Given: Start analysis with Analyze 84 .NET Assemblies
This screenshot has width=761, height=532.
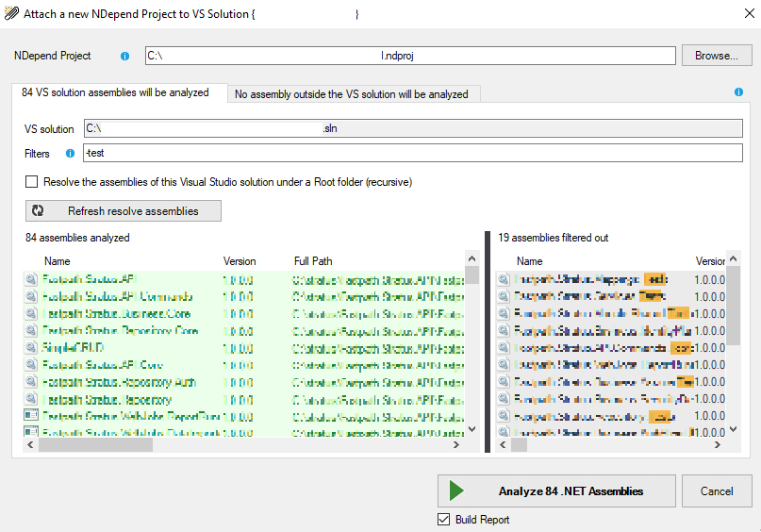Looking at the screenshot, I should (x=556, y=490).
